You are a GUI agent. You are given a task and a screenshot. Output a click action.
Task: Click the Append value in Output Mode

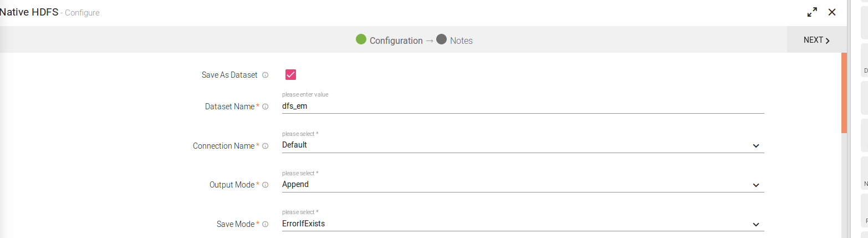(x=295, y=184)
